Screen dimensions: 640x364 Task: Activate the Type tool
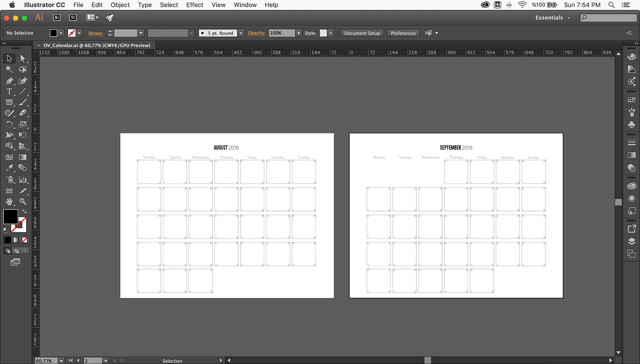9,91
